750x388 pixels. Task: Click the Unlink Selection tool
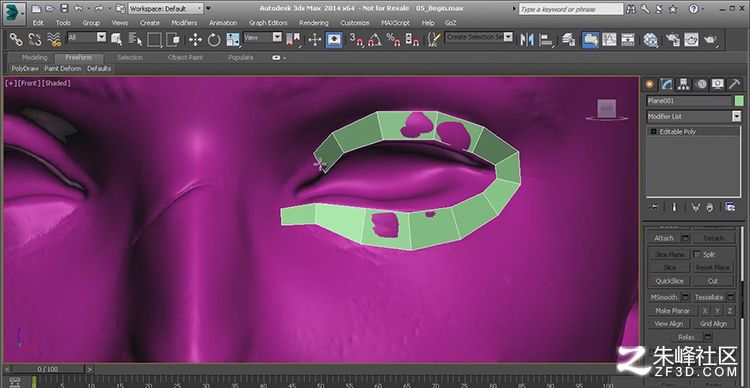pos(35,39)
